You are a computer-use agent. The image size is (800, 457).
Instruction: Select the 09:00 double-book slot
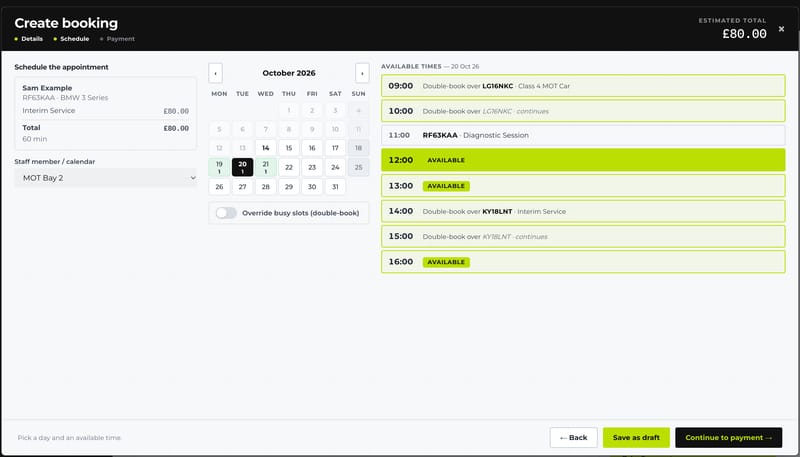click(583, 86)
